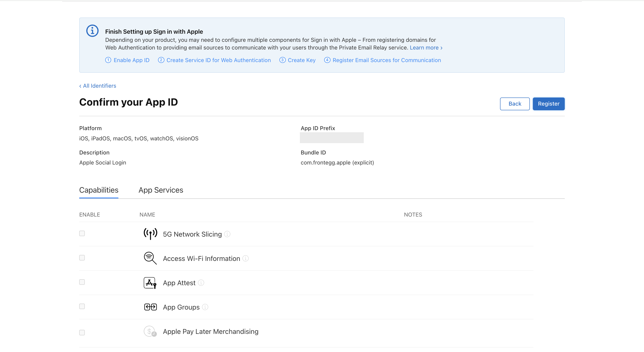Check the Access Wi-Fi Information capability

click(x=82, y=258)
